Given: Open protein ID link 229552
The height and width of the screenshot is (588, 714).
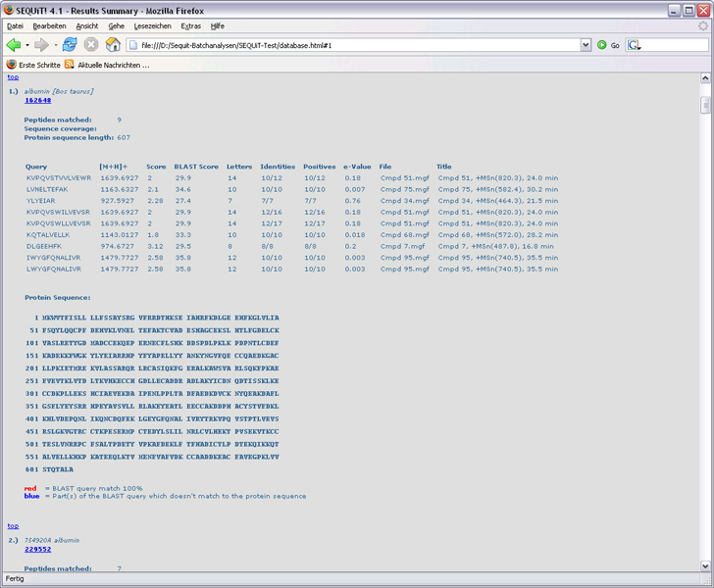Looking at the screenshot, I should 38,549.
